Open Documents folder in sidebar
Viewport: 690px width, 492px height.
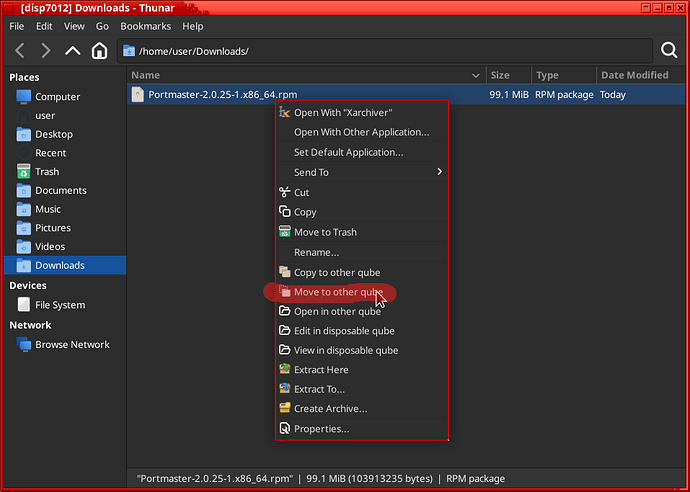coord(61,191)
